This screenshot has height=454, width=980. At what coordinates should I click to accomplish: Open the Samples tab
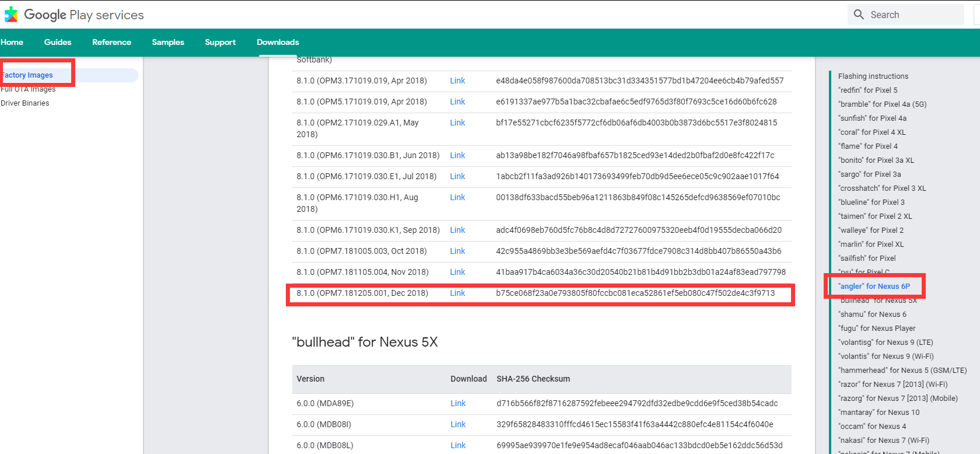pos(168,42)
